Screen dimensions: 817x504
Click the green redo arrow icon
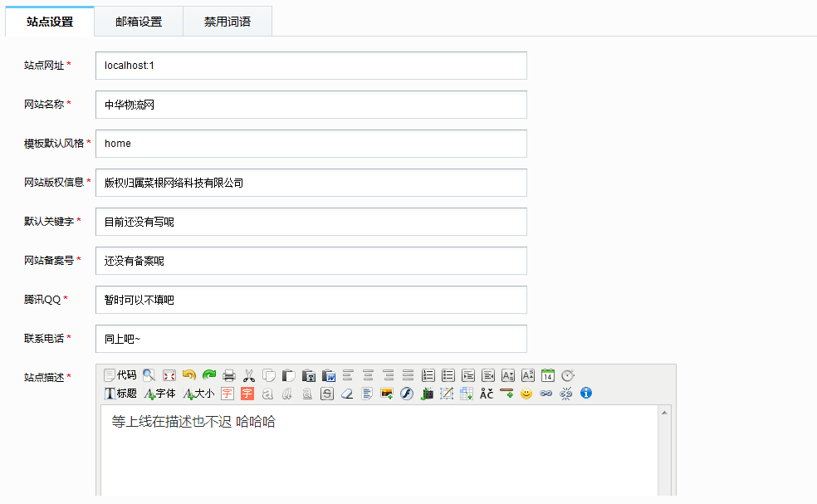(x=208, y=375)
